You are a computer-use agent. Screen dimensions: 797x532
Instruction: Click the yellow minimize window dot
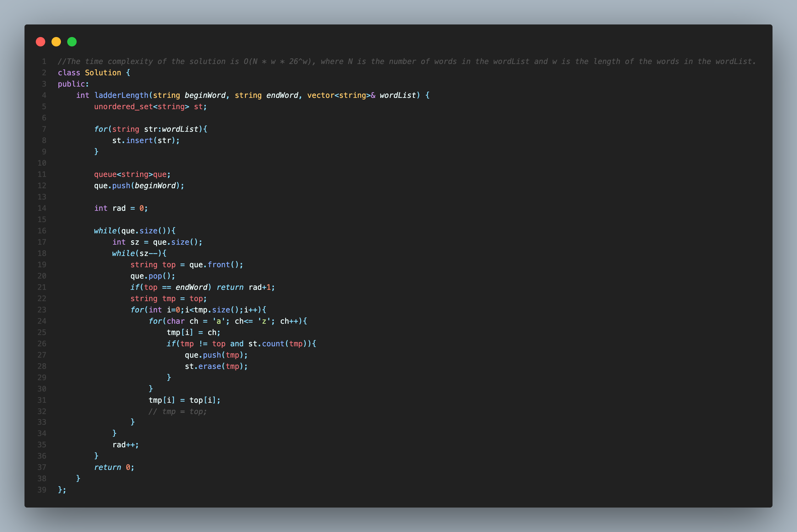click(x=56, y=42)
